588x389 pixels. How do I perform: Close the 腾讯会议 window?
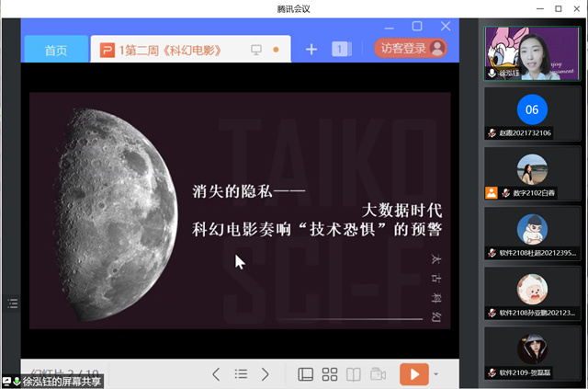(x=577, y=8)
